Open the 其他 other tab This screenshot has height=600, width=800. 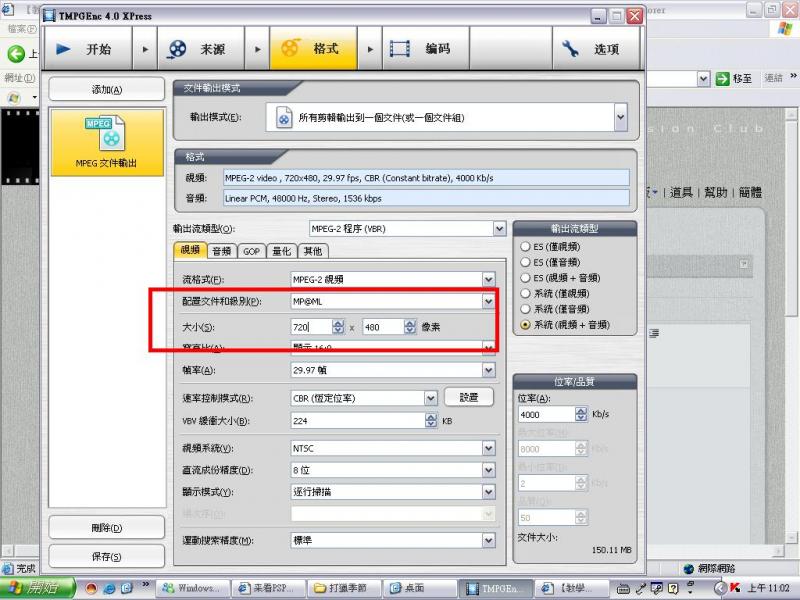[313, 251]
